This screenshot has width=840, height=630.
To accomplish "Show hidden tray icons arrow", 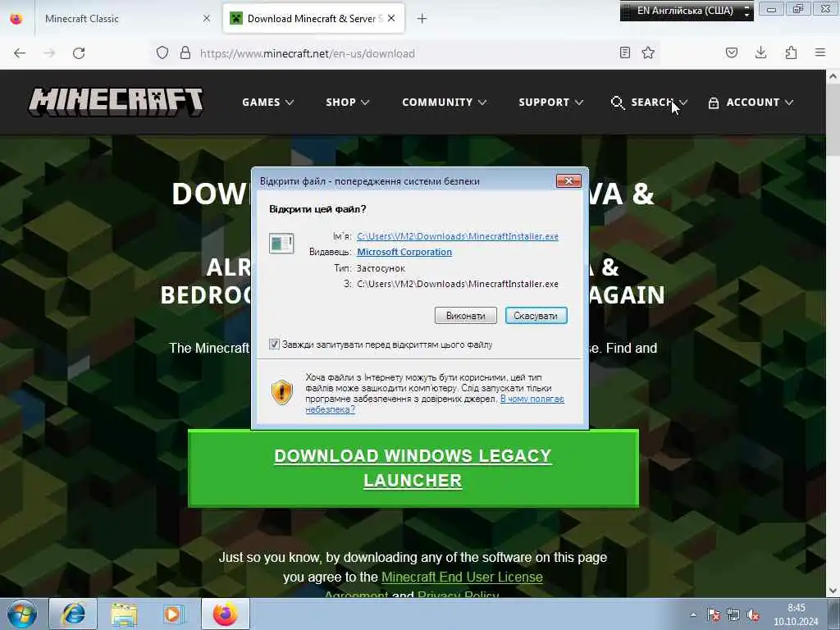I will [x=693, y=615].
